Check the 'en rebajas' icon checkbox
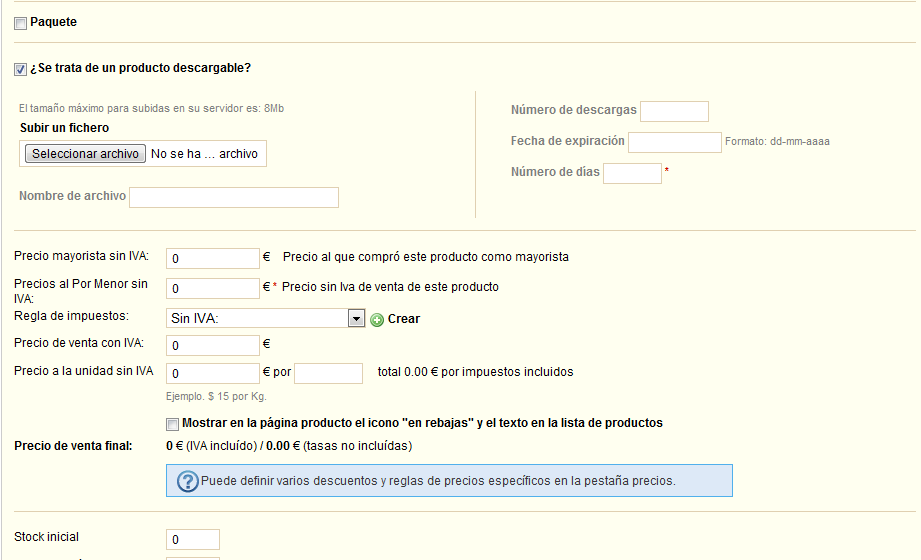Viewport: 921px width, 560px height. coord(172,424)
